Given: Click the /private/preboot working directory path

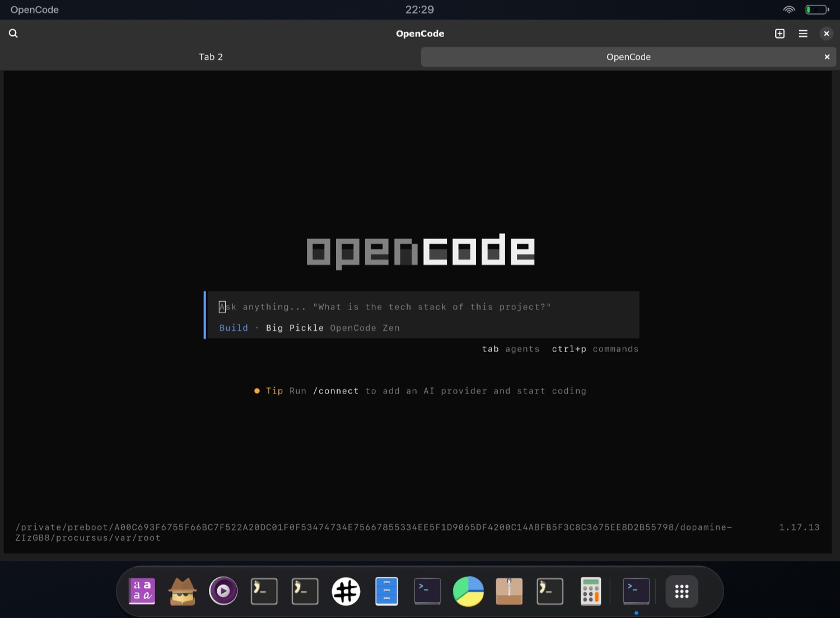Looking at the screenshot, I should 374,532.
